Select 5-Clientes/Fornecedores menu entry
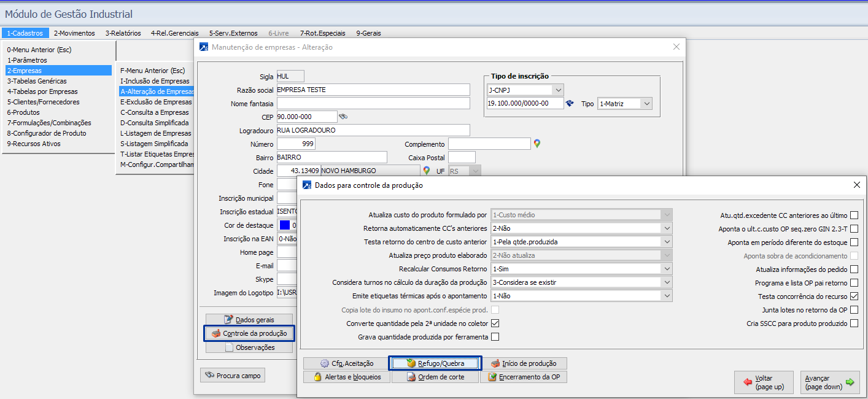Image resolution: width=868 pixels, height=399 pixels. point(43,102)
